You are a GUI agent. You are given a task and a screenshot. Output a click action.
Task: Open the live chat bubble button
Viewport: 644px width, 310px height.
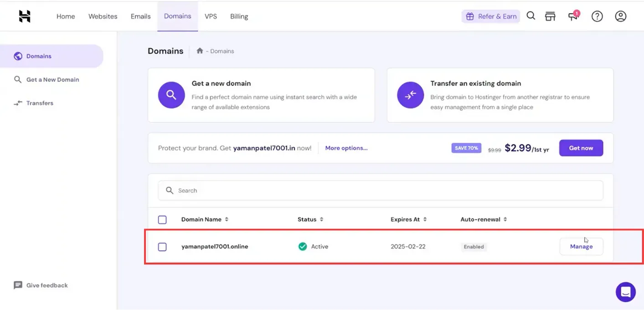pyautogui.click(x=625, y=292)
